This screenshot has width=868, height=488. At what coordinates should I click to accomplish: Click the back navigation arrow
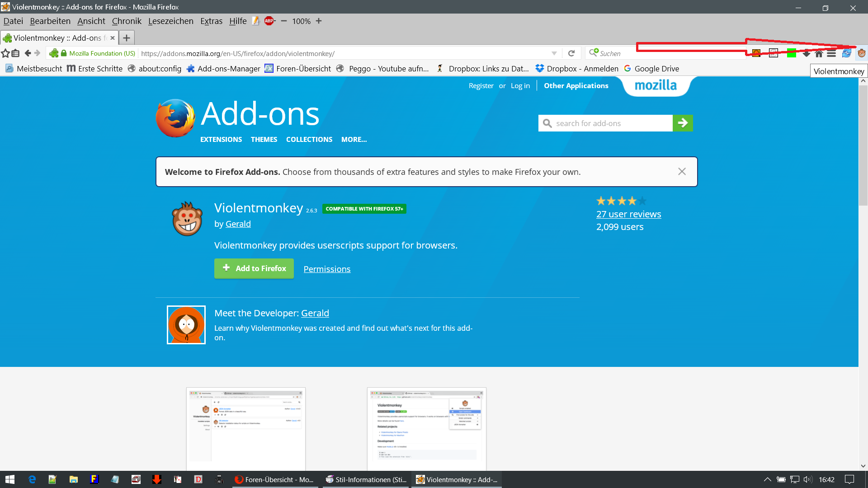tap(28, 53)
